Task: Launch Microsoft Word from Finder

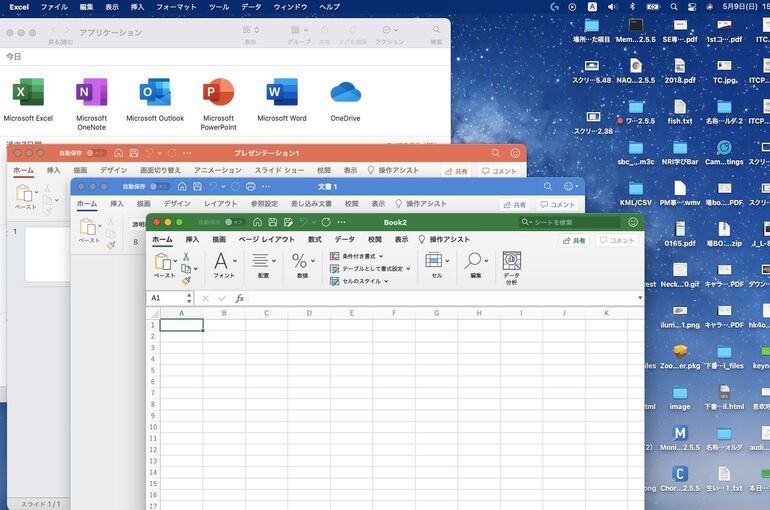Action: [282, 92]
